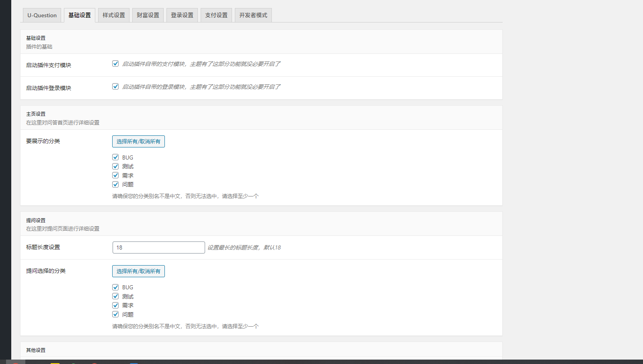Viewport: 643px width, 364px height.
Task: Uncheck BUG under 提问选择的分类
Action: click(x=115, y=287)
